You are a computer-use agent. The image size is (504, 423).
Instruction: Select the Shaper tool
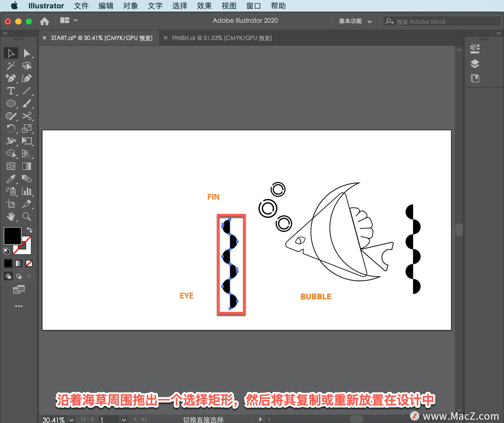[11, 116]
